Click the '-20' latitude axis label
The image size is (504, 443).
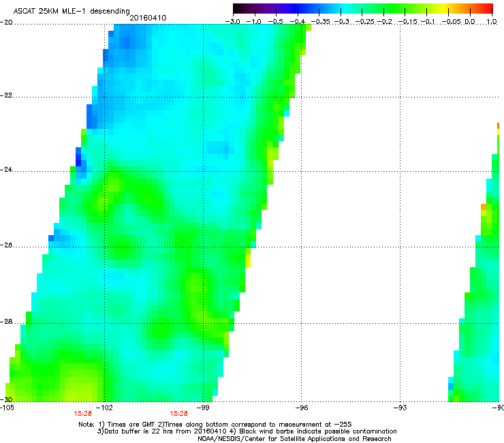(6, 22)
